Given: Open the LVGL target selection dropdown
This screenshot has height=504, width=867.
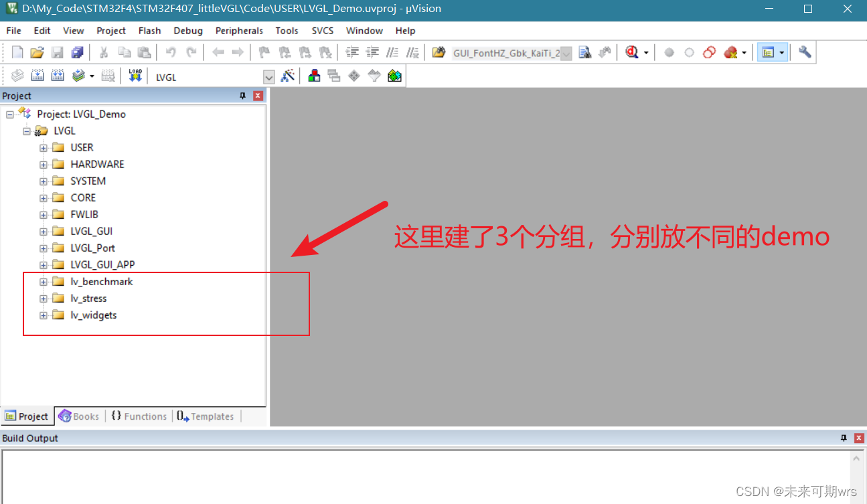Looking at the screenshot, I should [268, 76].
